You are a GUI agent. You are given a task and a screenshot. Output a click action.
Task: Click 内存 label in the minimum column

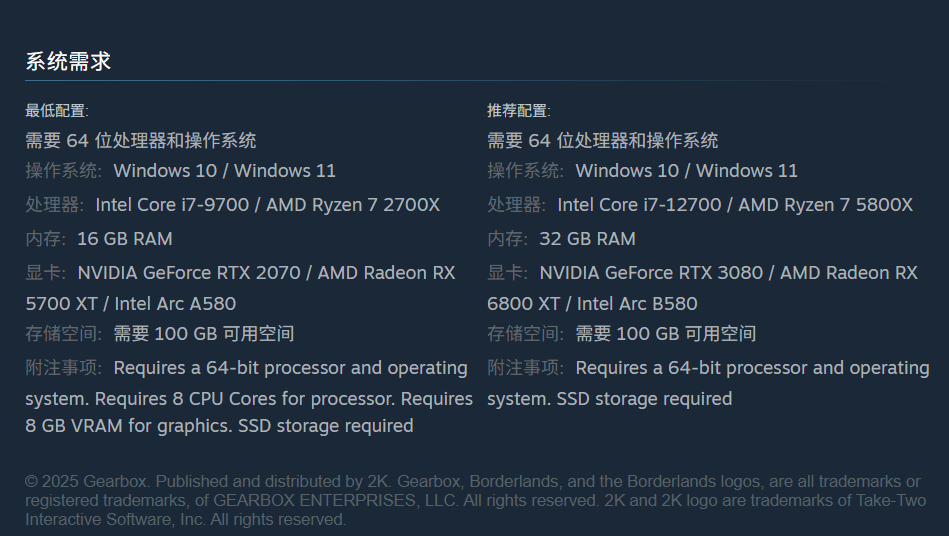(46, 239)
